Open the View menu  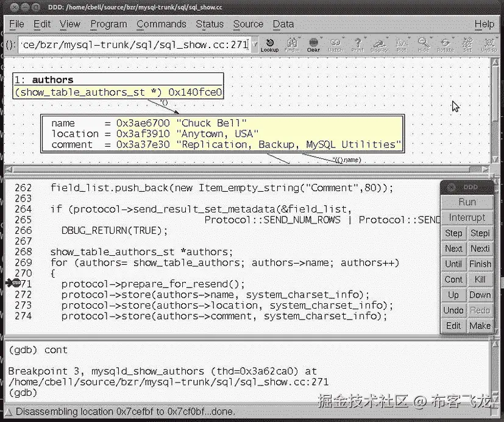pos(69,24)
